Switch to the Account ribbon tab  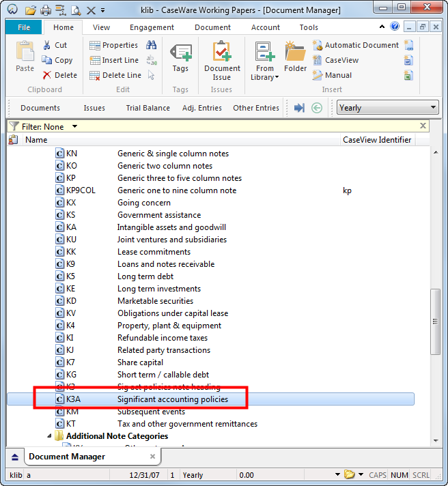[266, 27]
